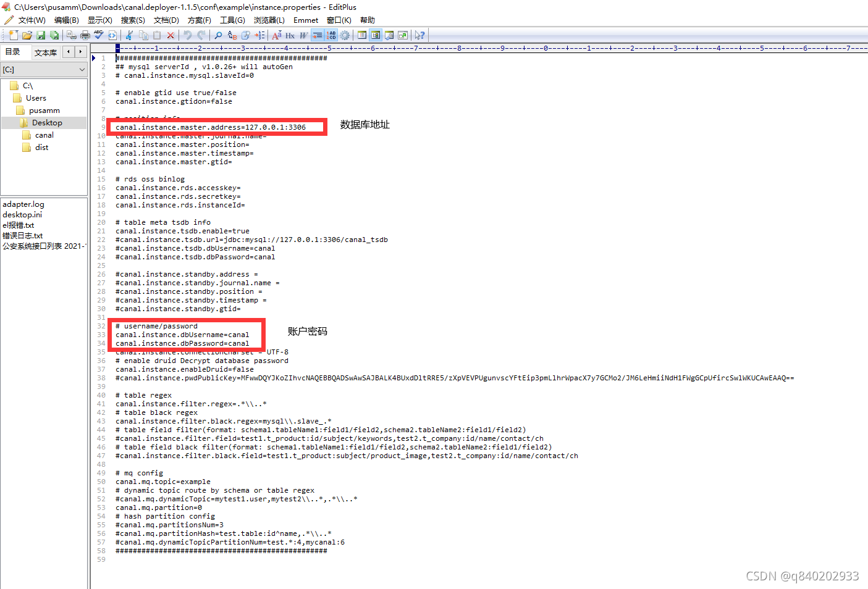Run spell check from the toolbar

(99, 35)
